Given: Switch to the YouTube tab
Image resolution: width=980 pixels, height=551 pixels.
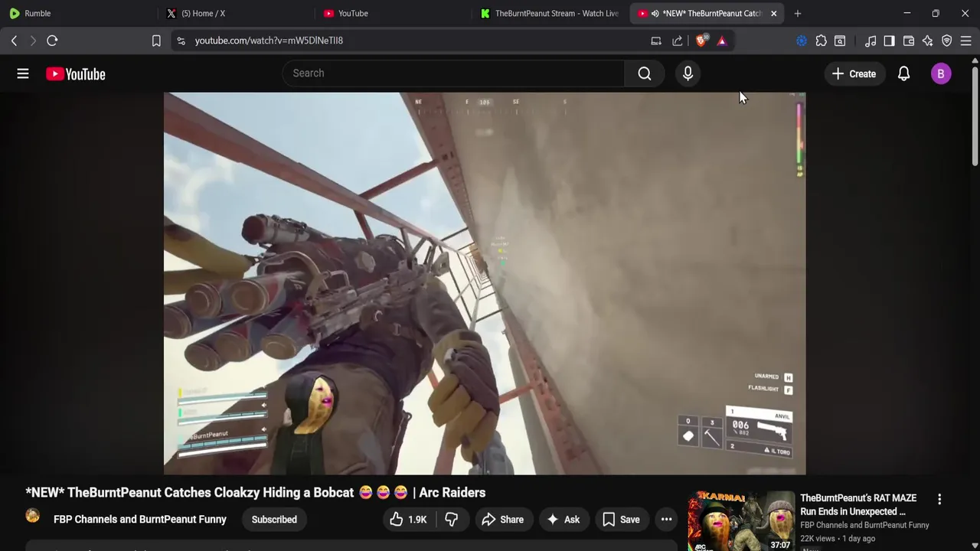Looking at the screenshot, I should pos(394,13).
